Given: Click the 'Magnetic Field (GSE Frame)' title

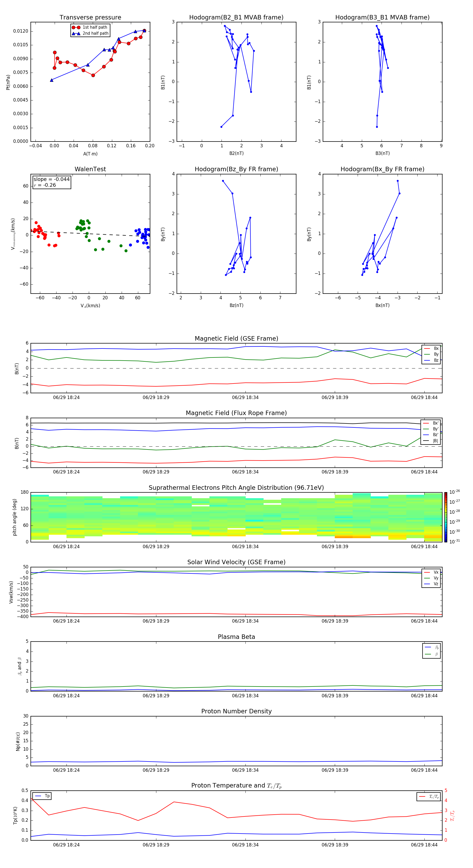Looking at the screenshot, I should (236, 338).
